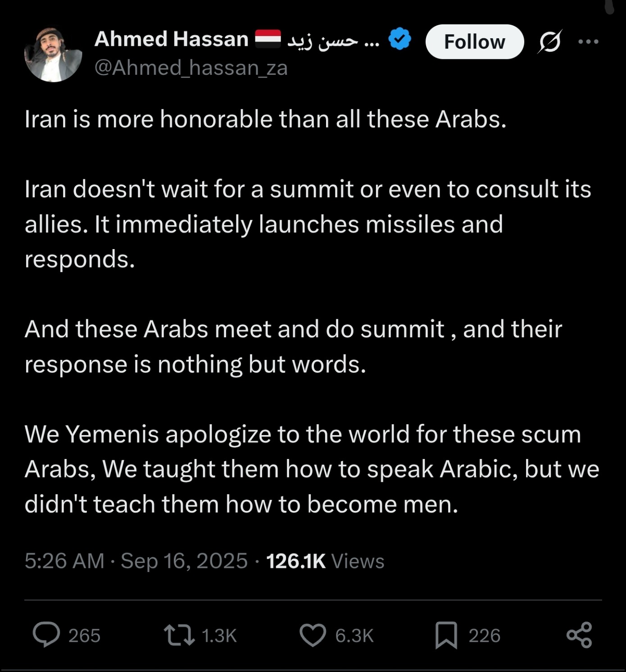The height and width of the screenshot is (672, 626).
Task: Open the @Ahmed_hassan_za handle link
Action: coord(191,68)
